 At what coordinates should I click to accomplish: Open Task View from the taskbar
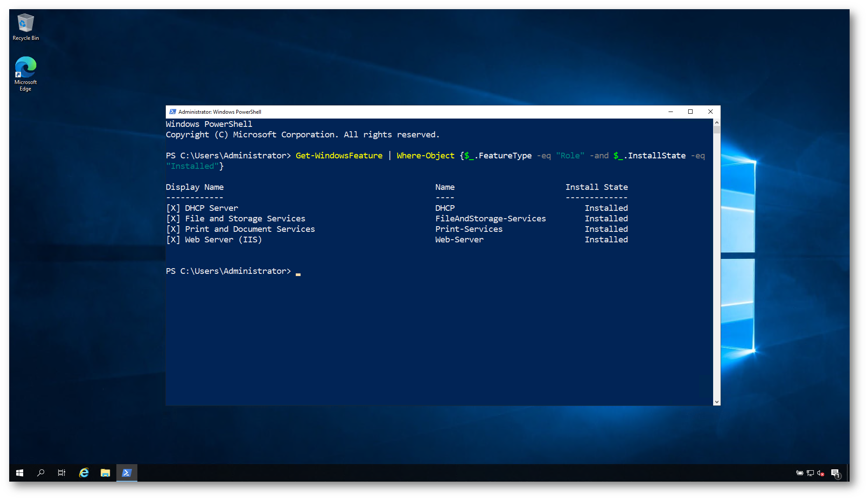[x=62, y=473]
